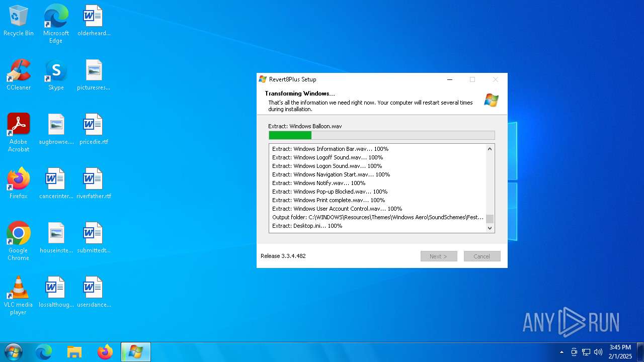This screenshot has width=644, height=362.
Task: Click the Revert8Plus Setup title bar icon
Action: (263, 79)
